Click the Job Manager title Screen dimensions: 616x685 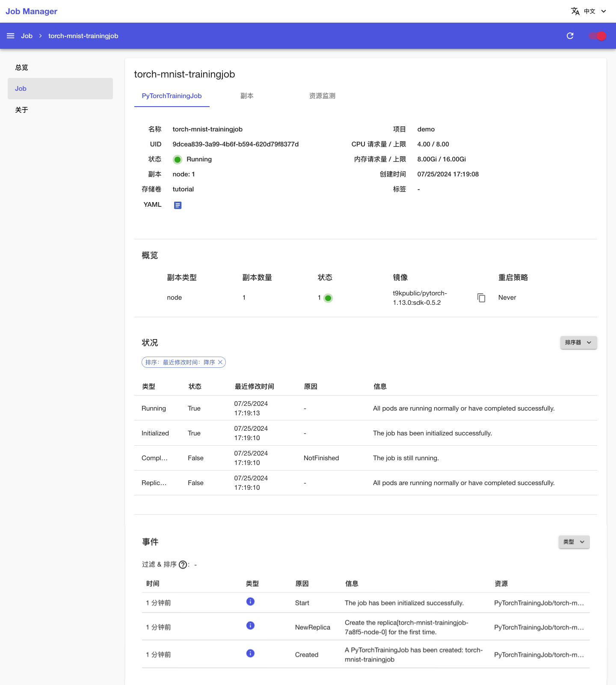[31, 12]
